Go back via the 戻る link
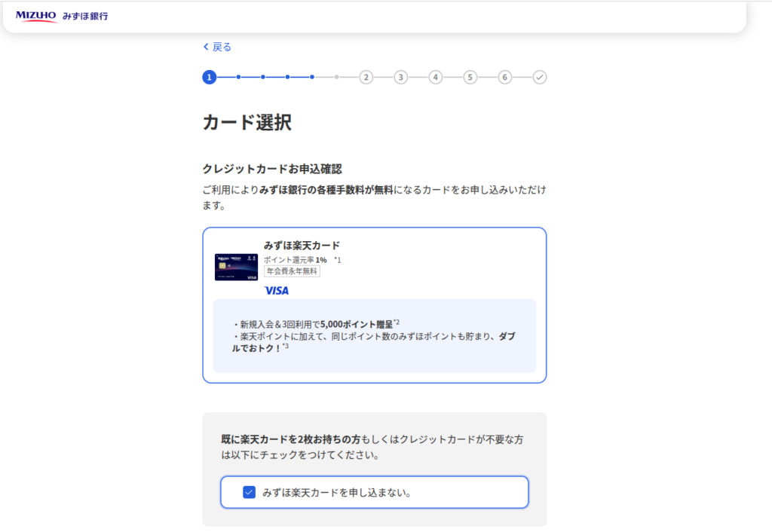This screenshot has height=532, width=772. (222, 47)
